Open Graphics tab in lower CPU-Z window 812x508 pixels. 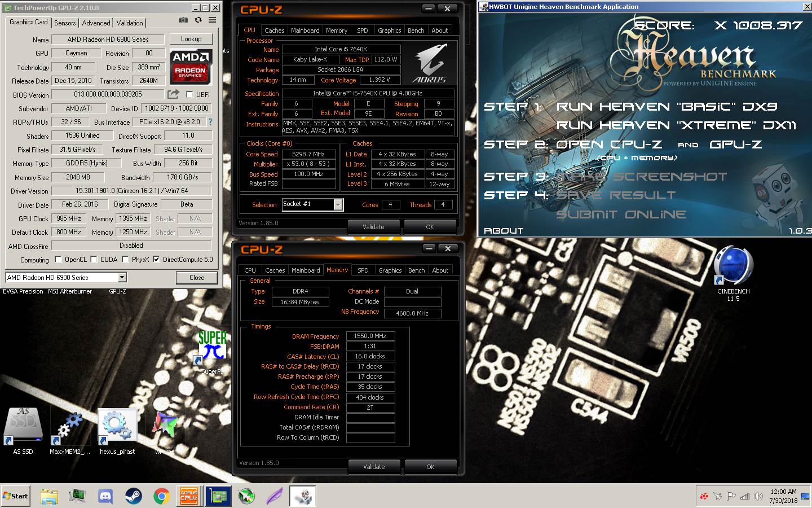tap(390, 270)
